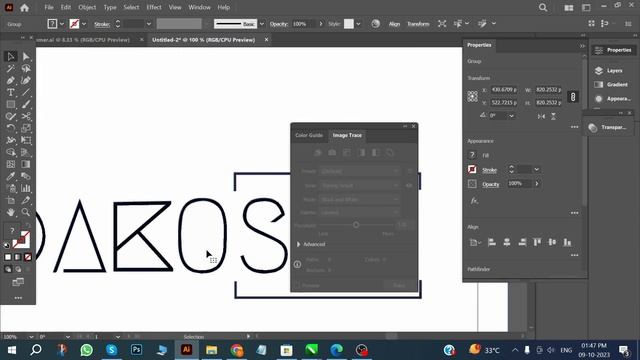Screen dimensions: 640x360
Task: Open Photoshop from the Windows taskbar
Action: (137, 350)
